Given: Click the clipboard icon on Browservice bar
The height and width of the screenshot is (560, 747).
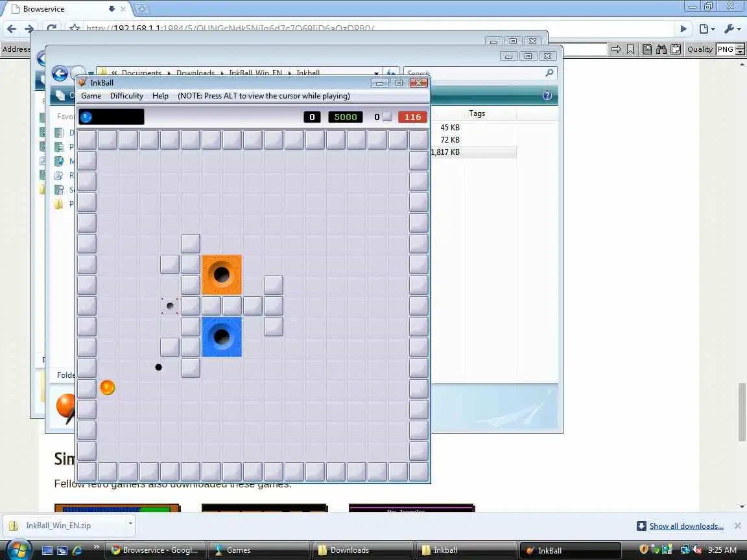Looking at the screenshot, I should coord(676,49).
